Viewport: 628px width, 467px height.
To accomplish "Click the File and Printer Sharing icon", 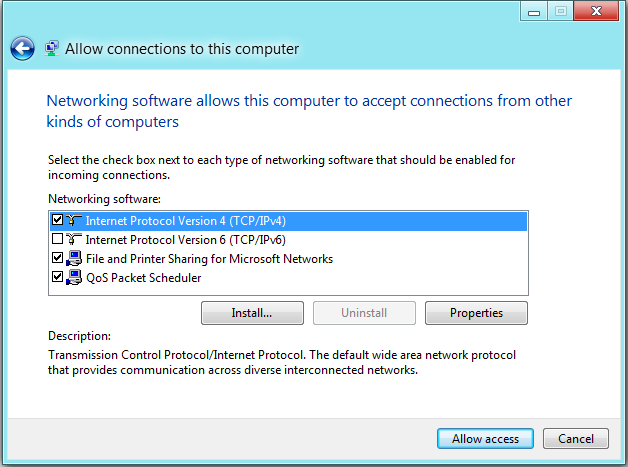I will click(74, 258).
